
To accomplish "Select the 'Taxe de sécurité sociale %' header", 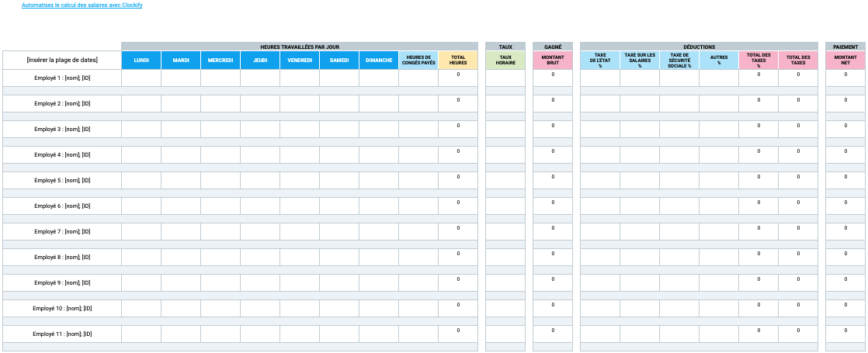I will [x=679, y=61].
